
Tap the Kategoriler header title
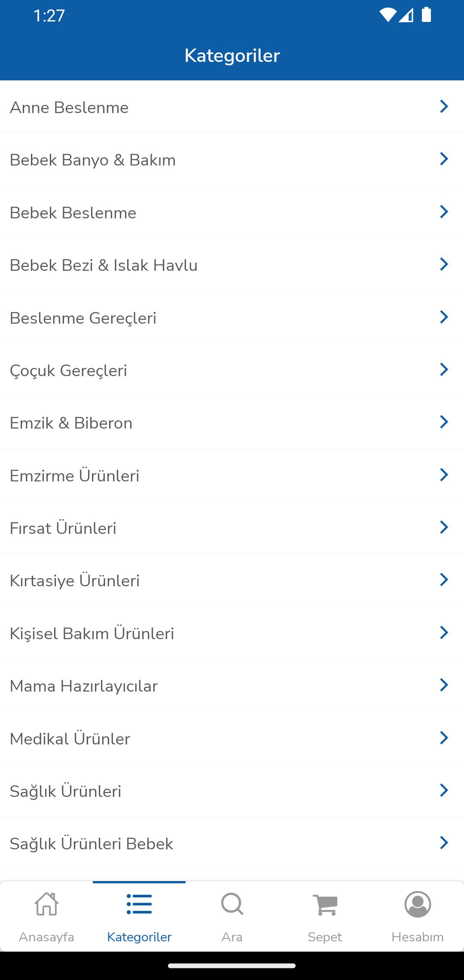(x=232, y=55)
